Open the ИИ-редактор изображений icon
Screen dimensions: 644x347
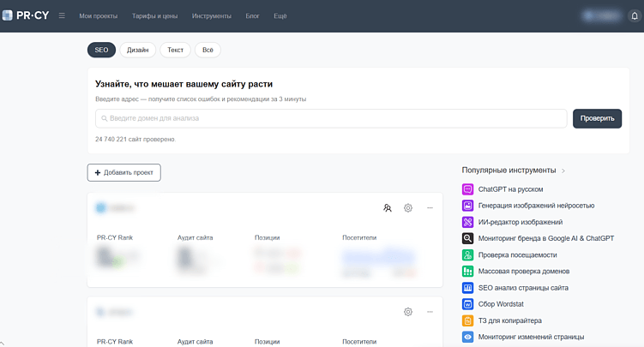[467, 222]
